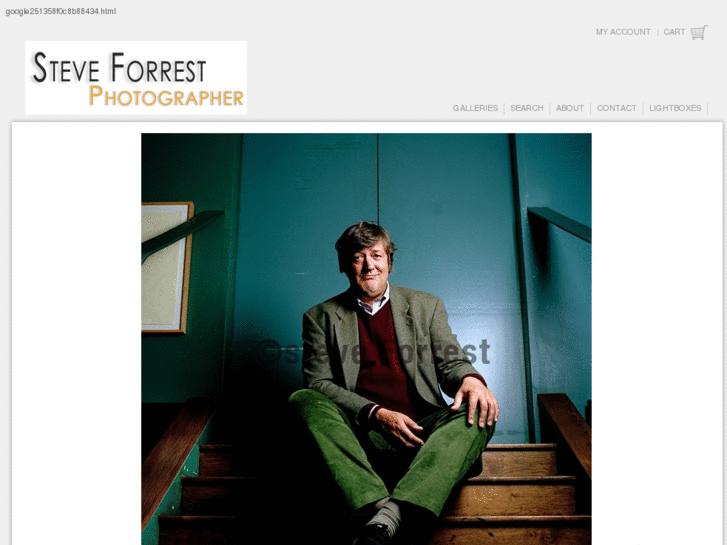The height and width of the screenshot is (545, 727).
Task: Go to the SEARCH page
Action: point(527,108)
